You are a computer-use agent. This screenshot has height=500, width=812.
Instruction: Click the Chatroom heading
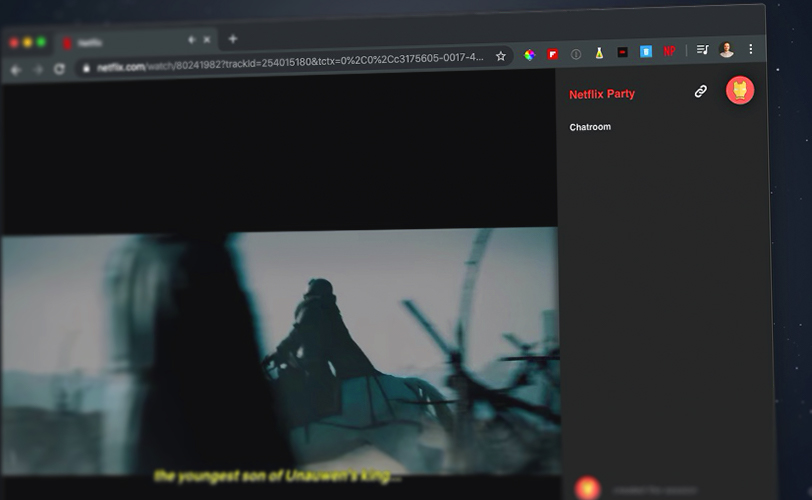[x=590, y=127]
